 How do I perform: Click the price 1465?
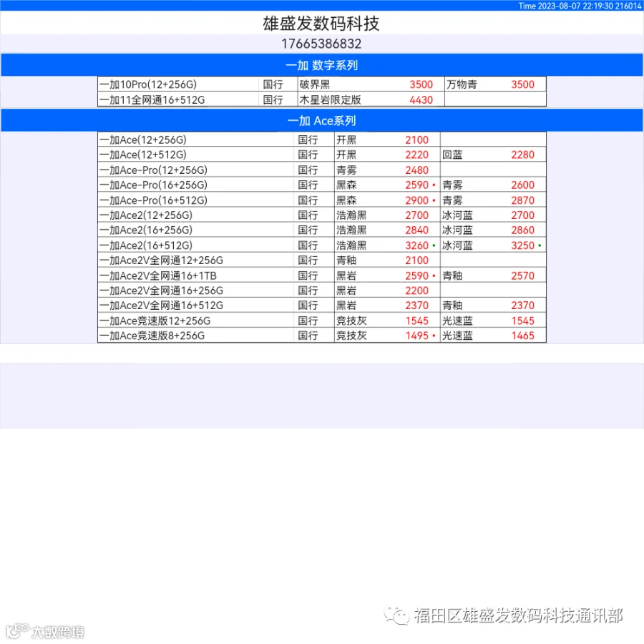pyautogui.click(x=522, y=336)
